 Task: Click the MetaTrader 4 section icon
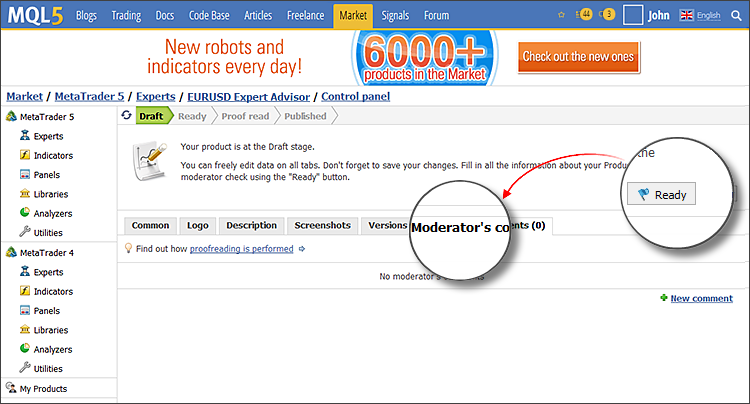tap(11, 252)
